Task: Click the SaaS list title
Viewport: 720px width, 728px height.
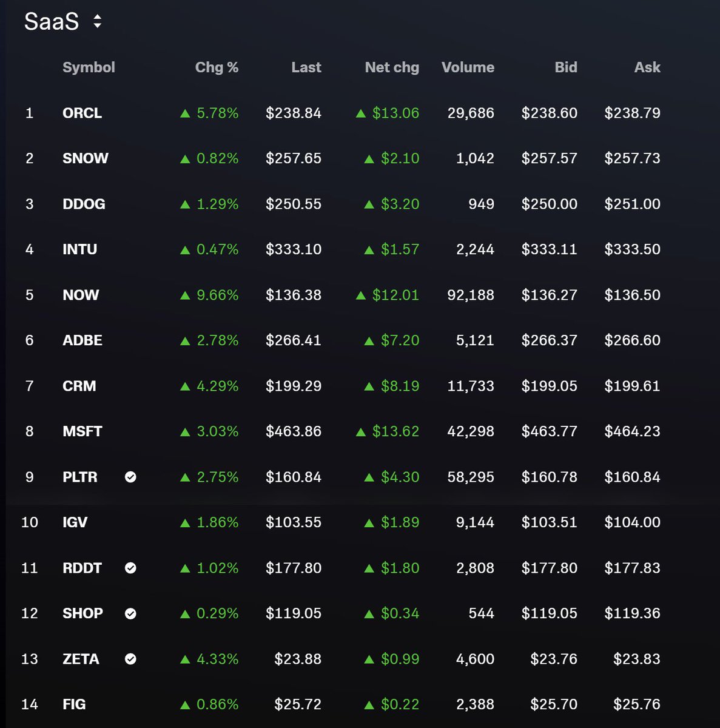Action: (52, 22)
